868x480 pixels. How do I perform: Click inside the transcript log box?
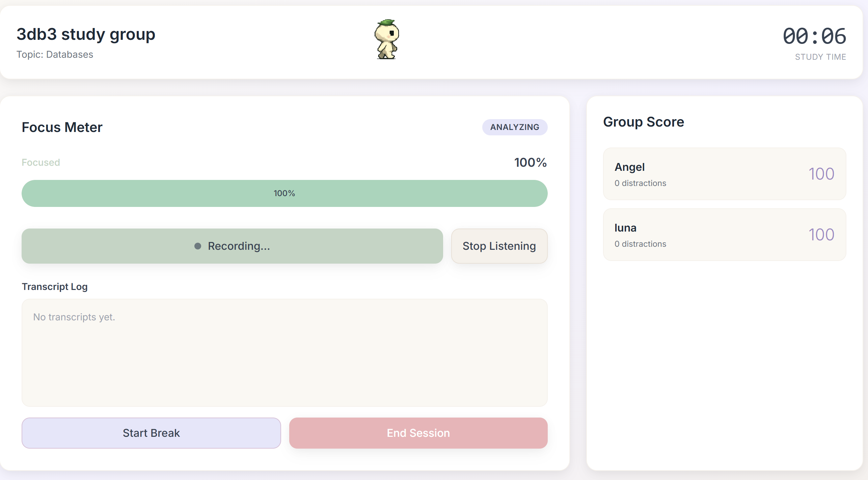284,352
